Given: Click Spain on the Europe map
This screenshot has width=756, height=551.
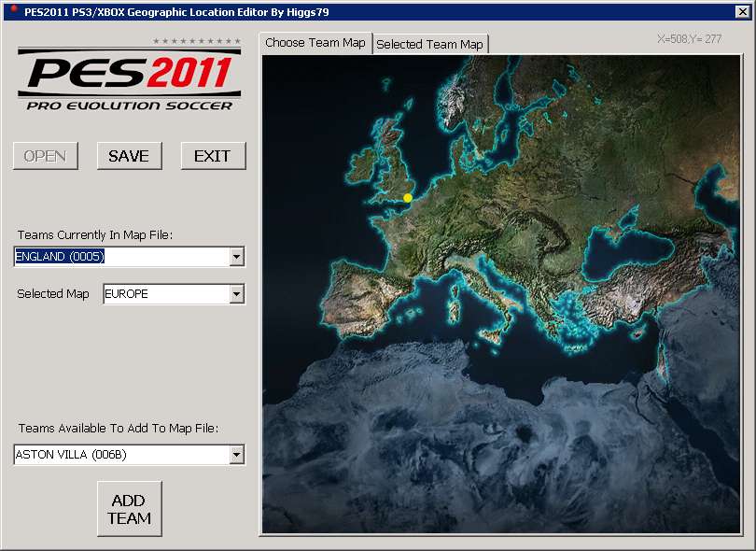Looking at the screenshot, I should tap(359, 290).
